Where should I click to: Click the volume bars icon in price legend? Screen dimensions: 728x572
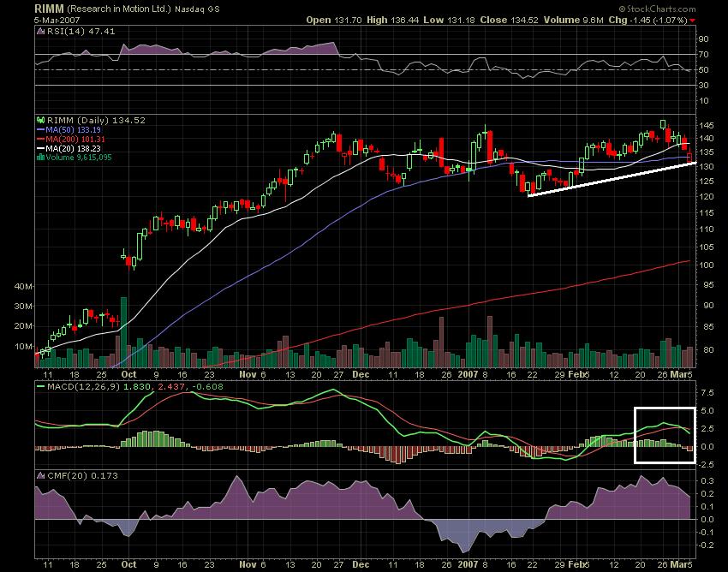pos(41,158)
